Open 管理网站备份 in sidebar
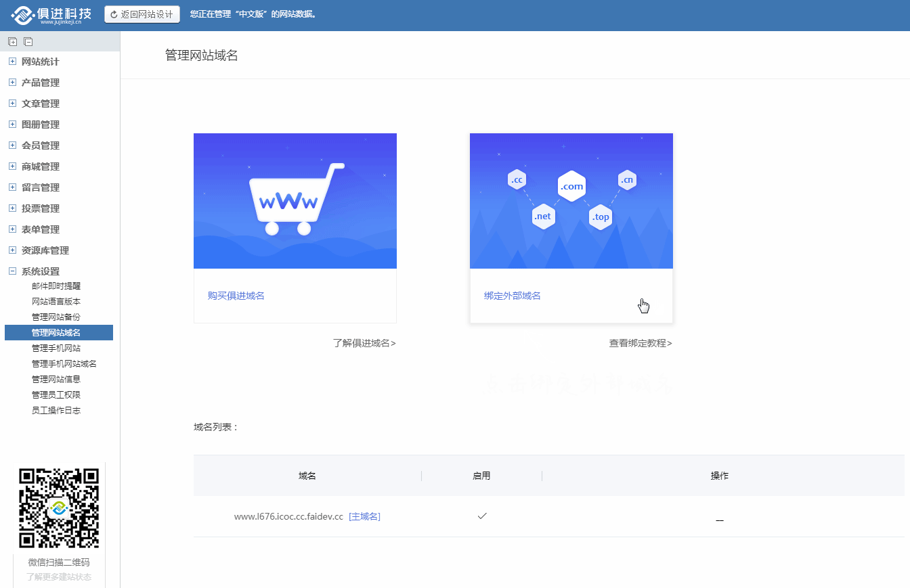910x588 pixels. pos(56,317)
